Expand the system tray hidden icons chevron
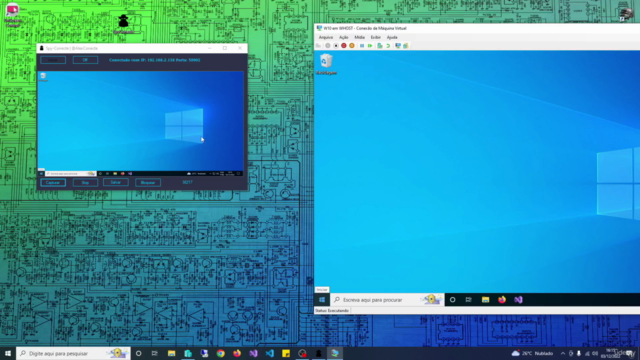This screenshot has width=640, height=360. click(x=563, y=353)
